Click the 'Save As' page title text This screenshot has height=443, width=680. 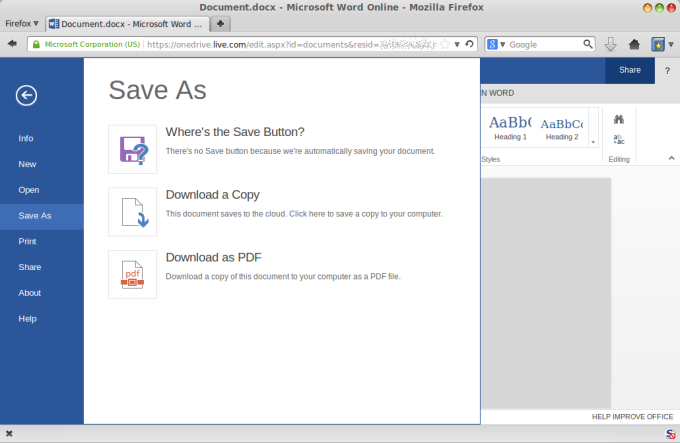pyautogui.click(x=157, y=90)
